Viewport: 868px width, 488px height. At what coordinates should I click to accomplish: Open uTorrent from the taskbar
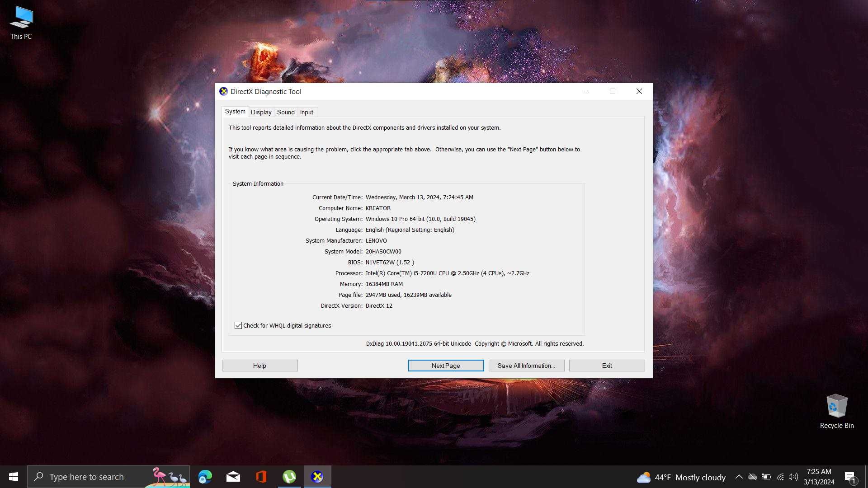click(289, 477)
